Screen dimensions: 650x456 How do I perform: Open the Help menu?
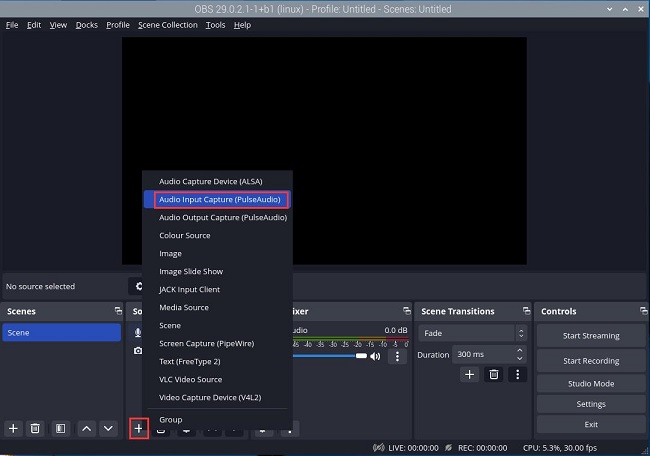242,25
